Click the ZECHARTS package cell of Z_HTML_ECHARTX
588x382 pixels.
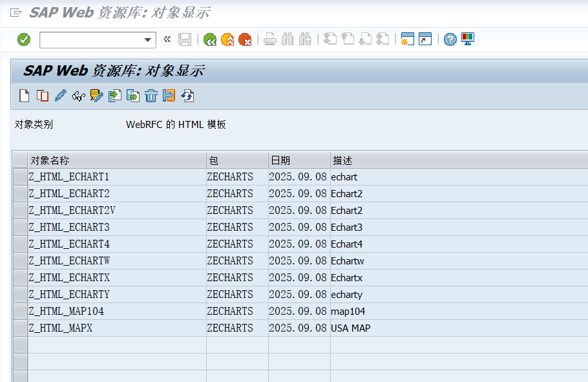(237, 278)
